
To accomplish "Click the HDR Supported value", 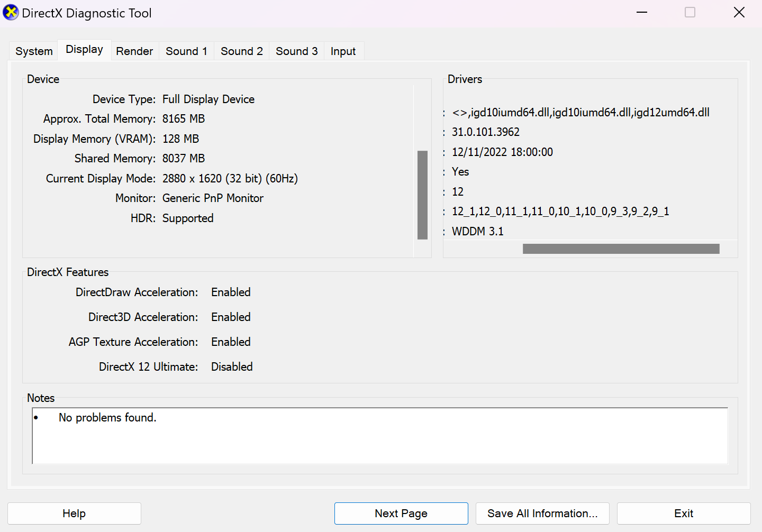I will coord(188,218).
